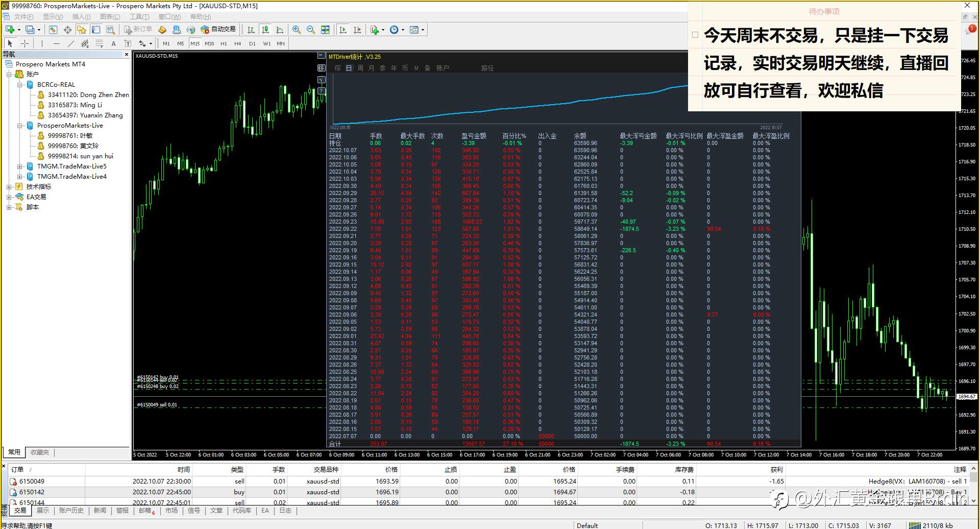Open the chart periods clock icon
The image size is (980, 529).
[x=394, y=30]
